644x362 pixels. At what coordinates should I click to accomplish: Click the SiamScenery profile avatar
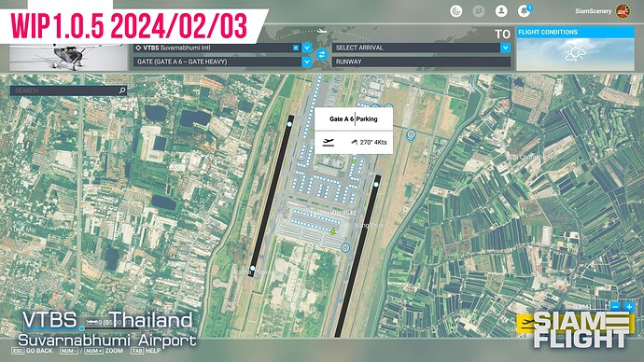tap(623, 11)
